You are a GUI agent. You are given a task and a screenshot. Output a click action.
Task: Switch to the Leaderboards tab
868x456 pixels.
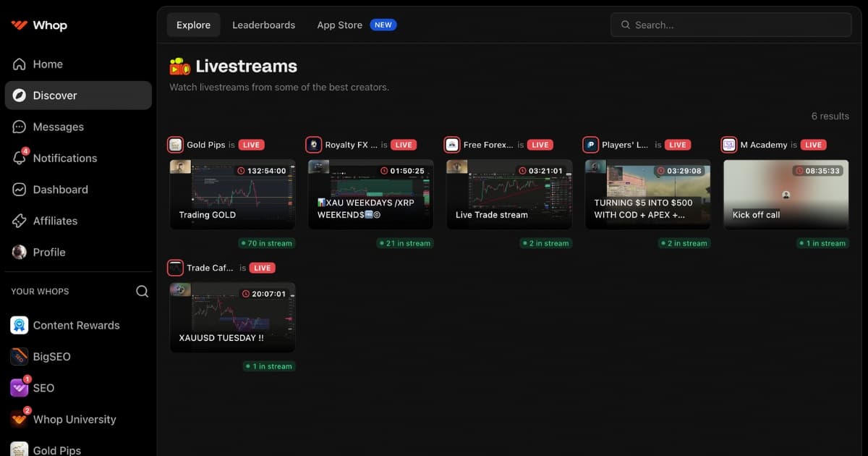[x=263, y=24]
